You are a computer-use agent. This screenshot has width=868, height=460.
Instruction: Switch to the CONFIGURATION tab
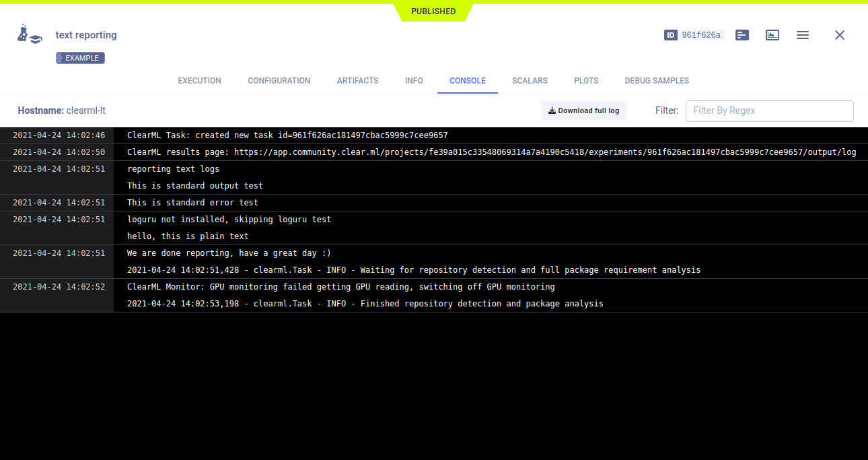279,81
